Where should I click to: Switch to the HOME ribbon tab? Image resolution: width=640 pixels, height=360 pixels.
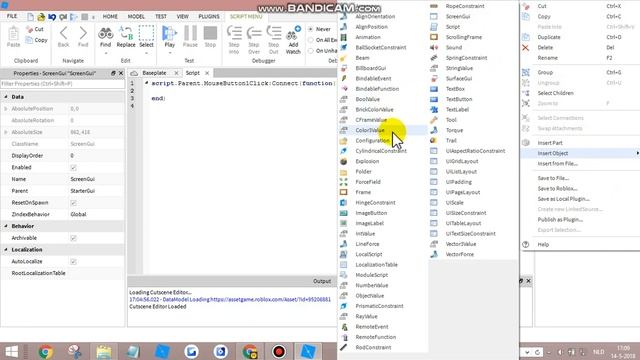(x=110, y=17)
